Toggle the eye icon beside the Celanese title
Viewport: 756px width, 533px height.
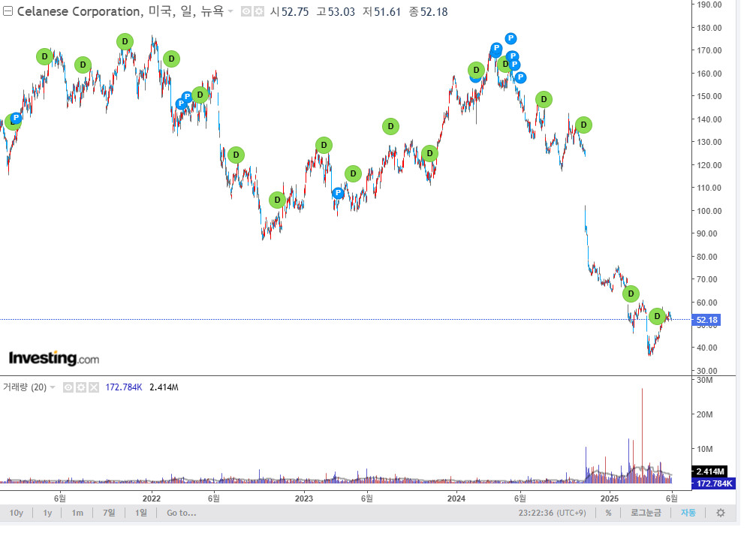click(x=246, y=11)
